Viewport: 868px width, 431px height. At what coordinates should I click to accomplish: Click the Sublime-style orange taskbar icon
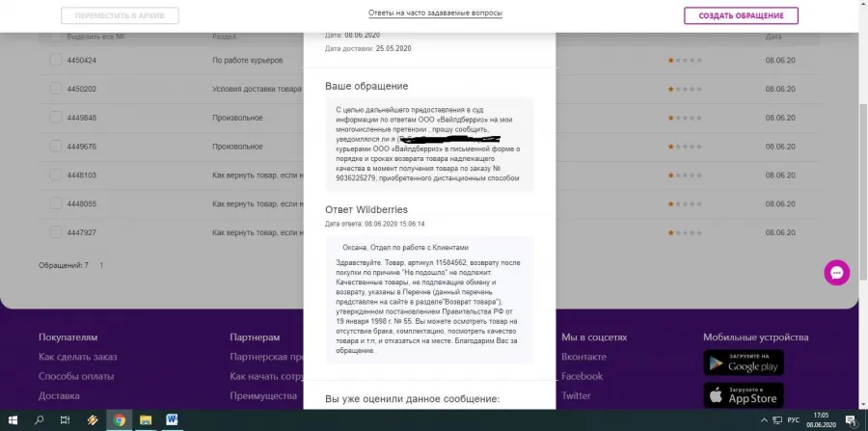coord(92,420)
